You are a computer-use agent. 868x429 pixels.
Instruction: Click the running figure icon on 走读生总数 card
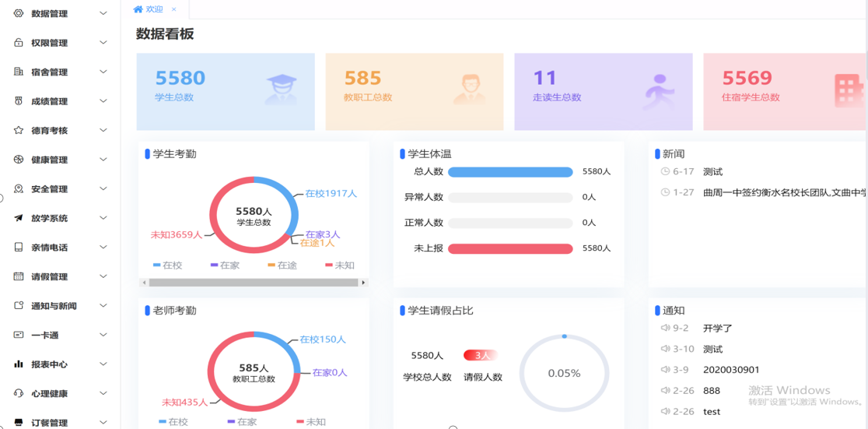pyautogui.click(x=658, y=91)
